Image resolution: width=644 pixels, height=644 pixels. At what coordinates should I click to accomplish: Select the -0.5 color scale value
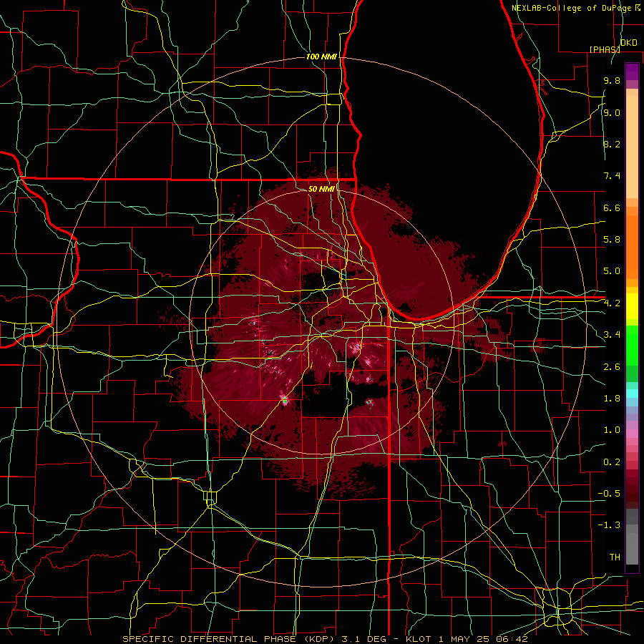tap(609, 494)
